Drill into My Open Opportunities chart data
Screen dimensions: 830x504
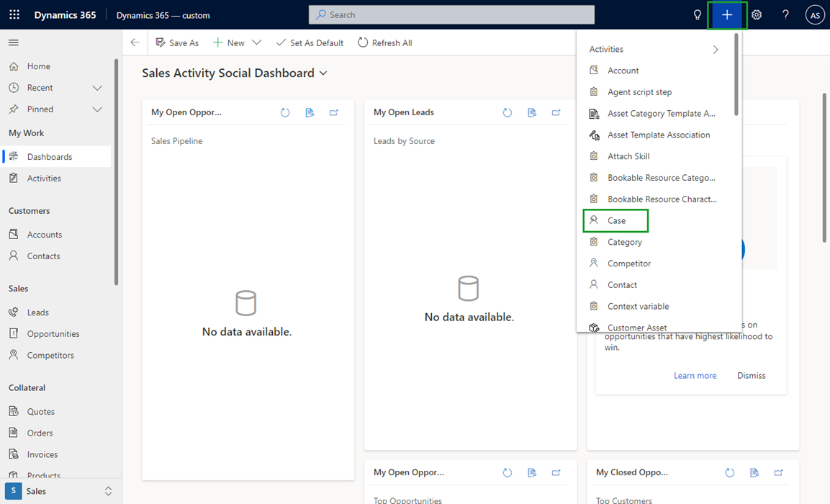click(x=310, y=112)
